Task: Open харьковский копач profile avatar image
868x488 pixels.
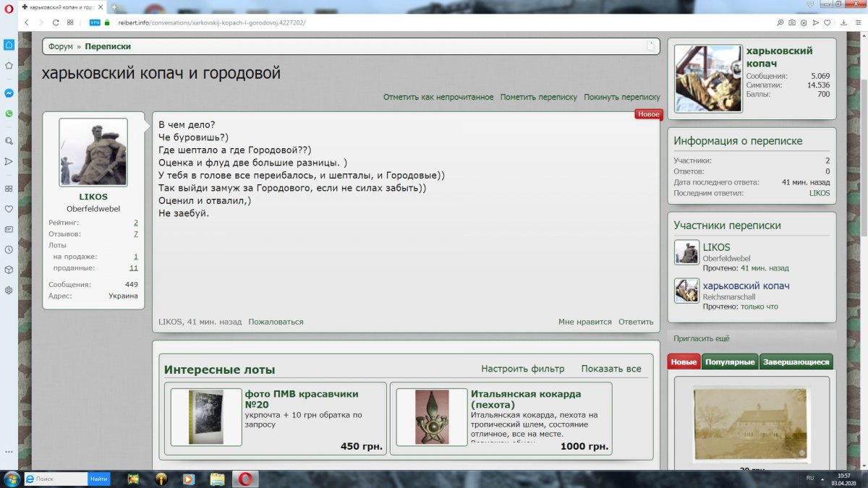Action: 708,79
